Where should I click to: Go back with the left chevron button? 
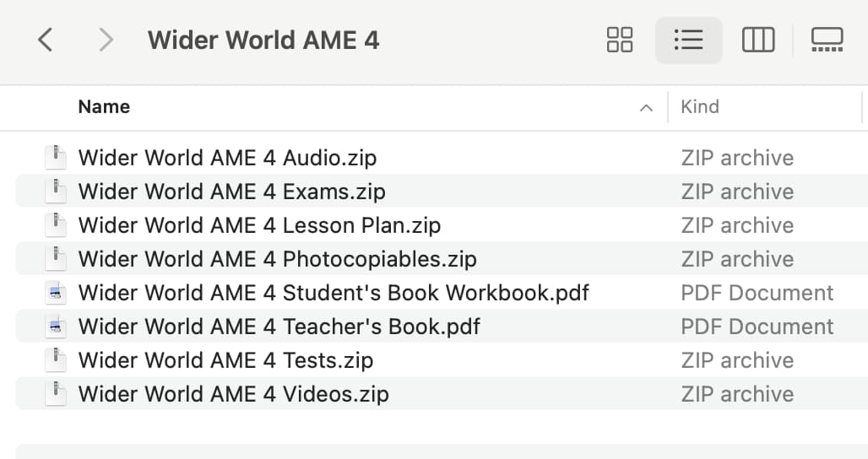tap(46, 40)
